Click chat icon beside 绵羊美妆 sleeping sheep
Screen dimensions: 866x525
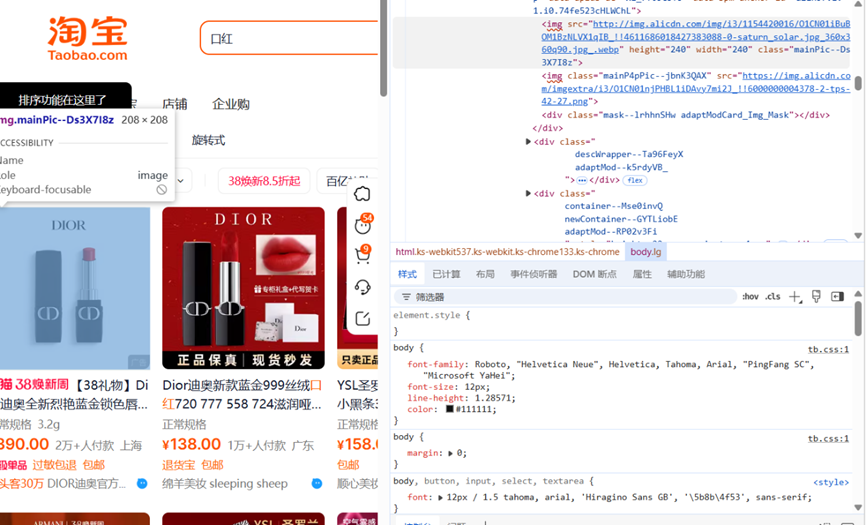tap(316, 484)
